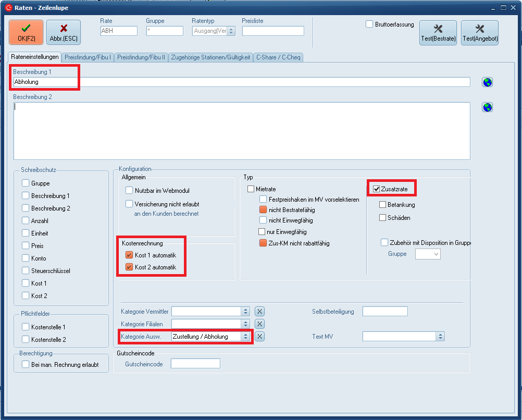The image size is (522, 420).
Task: Run Test(Angebot) tool button
Action: pyautogui.click(x=479, y=33)
